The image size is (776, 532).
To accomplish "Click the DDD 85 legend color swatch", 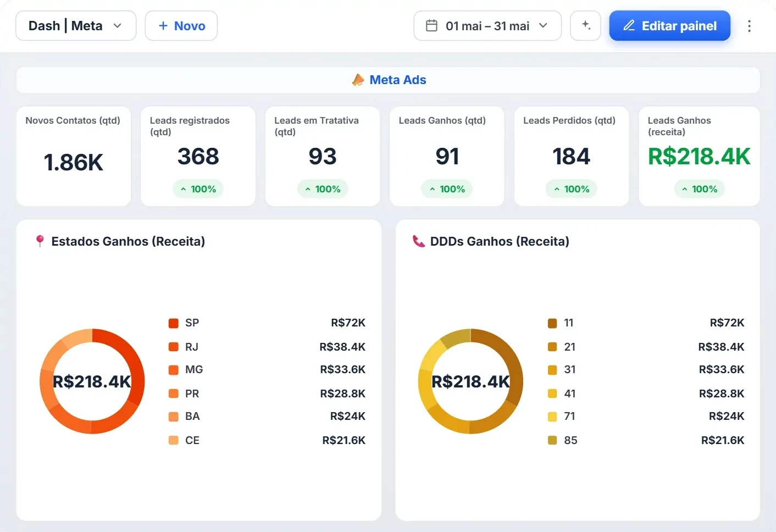I will (553, 440).
